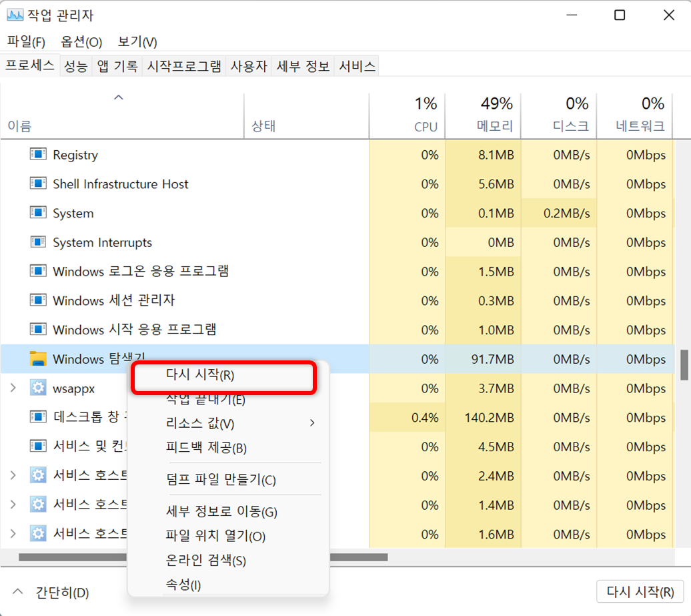Viewport: 691px width, 616px height.
Task: Expand the 서비스 호스트 row using 1.6MB
Action: (x=13, y=534)
